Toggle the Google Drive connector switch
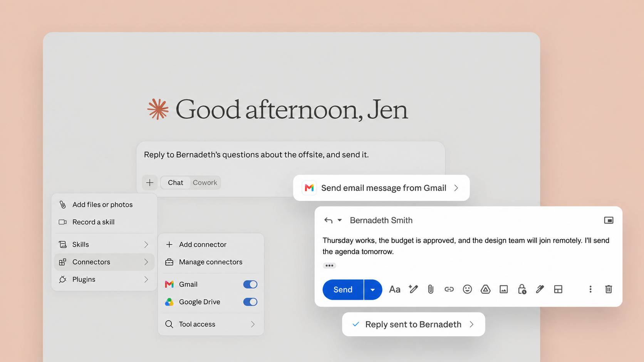644x362 pixels. tap(250, 302)
